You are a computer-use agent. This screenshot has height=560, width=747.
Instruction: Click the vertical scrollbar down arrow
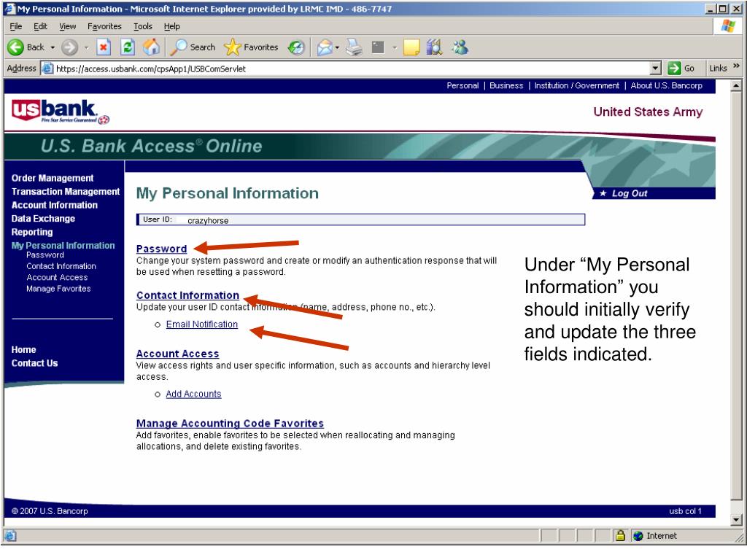point(736,519)
